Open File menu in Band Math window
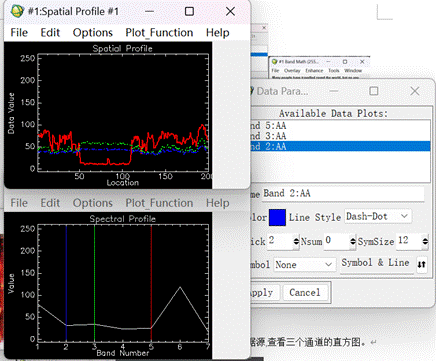The image size is (436, 361). (x=275, y=71)
